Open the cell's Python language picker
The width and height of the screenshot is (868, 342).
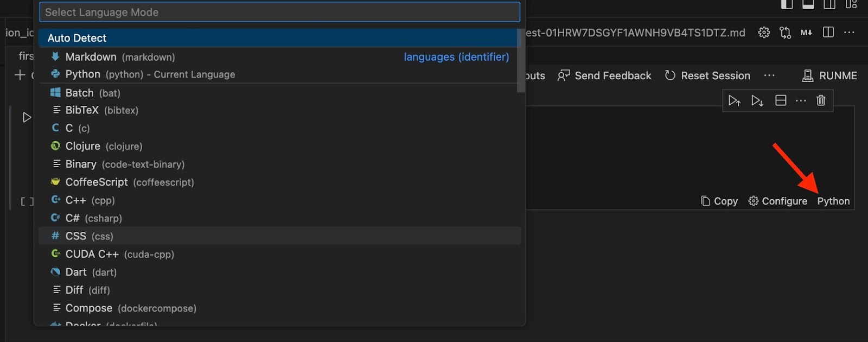(833, 201)
